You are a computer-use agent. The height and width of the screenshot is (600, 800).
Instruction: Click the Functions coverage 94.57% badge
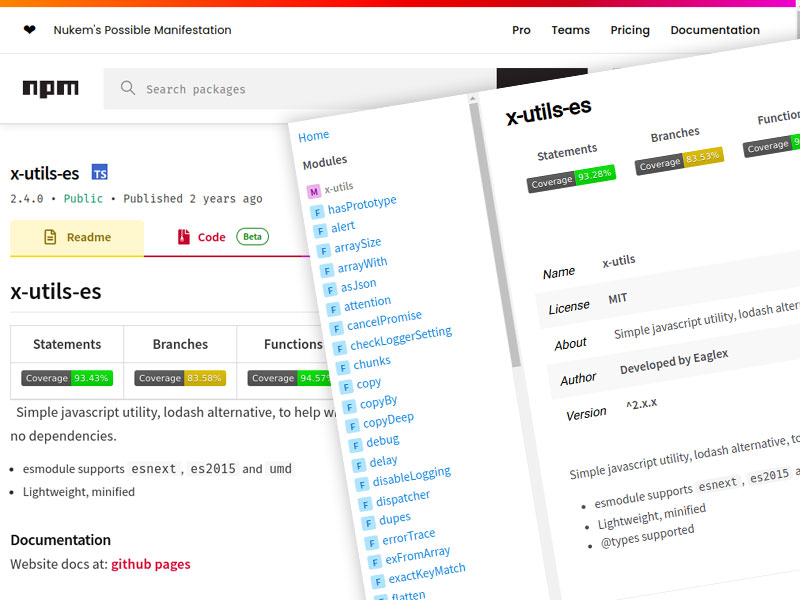290,378
